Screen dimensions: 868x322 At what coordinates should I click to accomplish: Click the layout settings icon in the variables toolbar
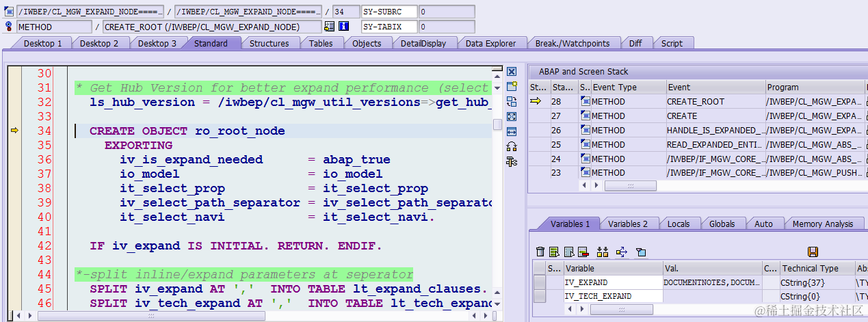(641, 252)
